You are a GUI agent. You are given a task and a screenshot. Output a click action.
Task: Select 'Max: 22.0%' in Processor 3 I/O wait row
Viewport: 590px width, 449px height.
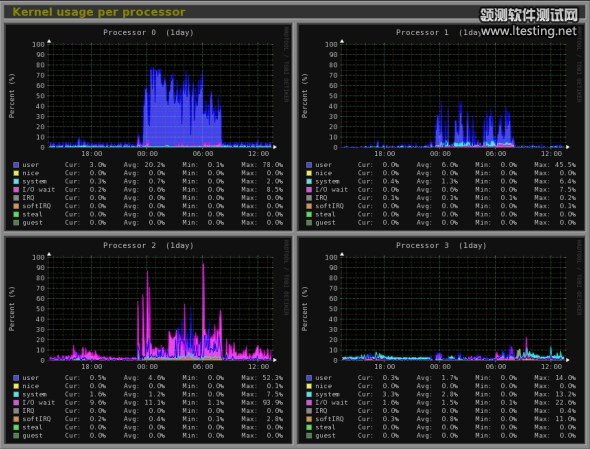click(x=555, y=403)
